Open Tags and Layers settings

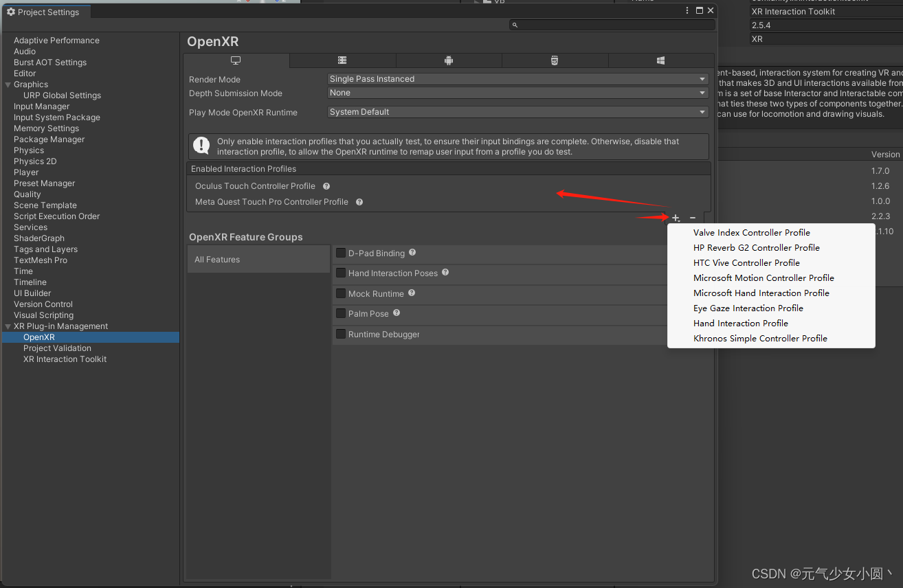[x=45, y=249]
